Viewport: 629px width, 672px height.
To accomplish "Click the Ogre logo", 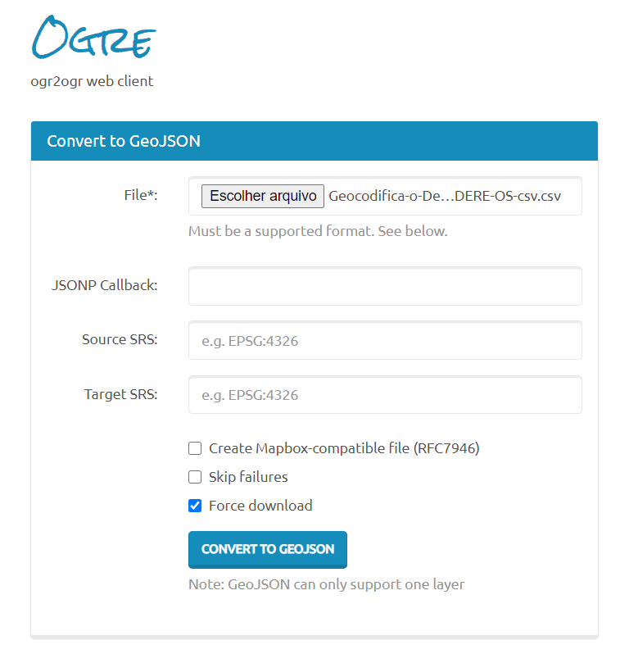I will pos(93,39).
